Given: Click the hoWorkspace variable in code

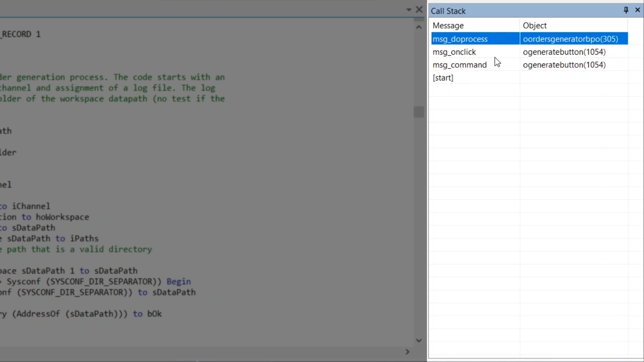Looking at the screenshot, I should tap(62, 217).
